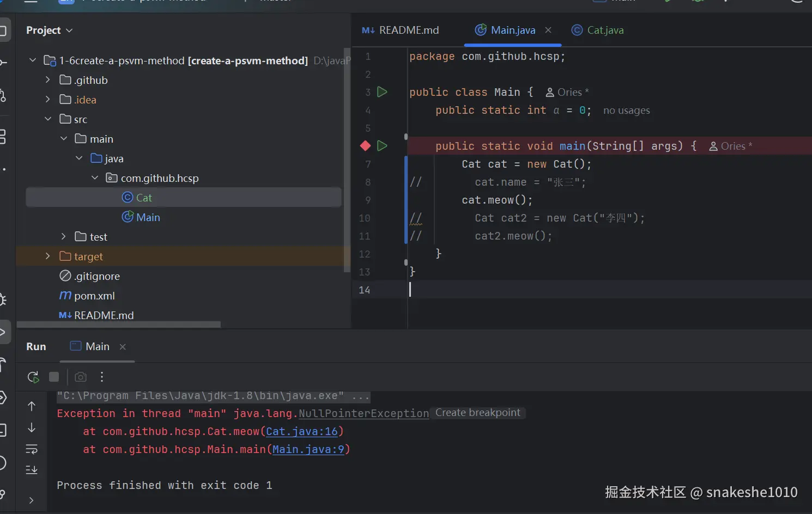812x514 pixels.
Task: Click the down arrow in Run console
Action: pyautogui.click(x=32, y=428)
